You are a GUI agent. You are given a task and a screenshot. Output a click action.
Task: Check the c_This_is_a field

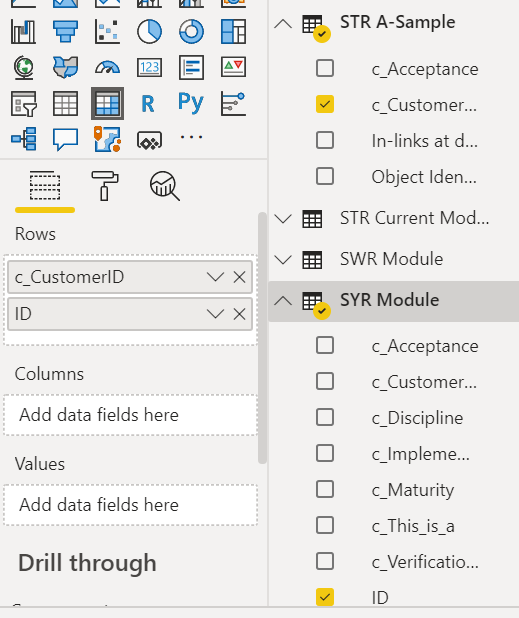pyautogui.click(x=325, y=525)
